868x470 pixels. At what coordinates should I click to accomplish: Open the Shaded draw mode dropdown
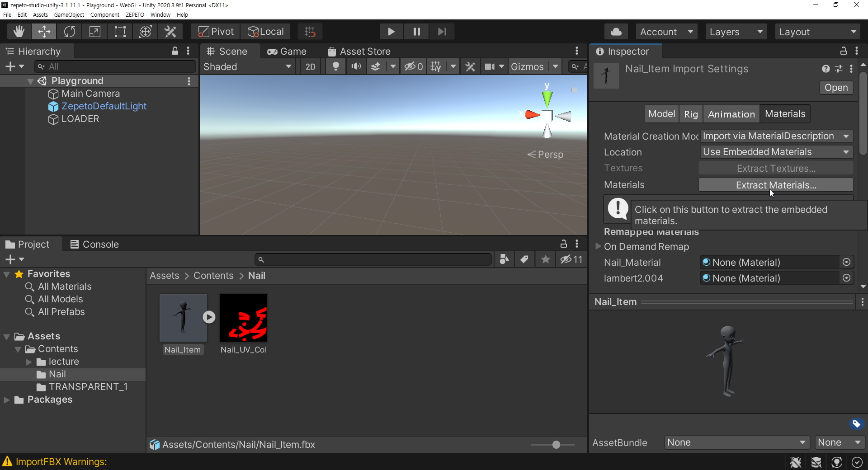point(247,67)
